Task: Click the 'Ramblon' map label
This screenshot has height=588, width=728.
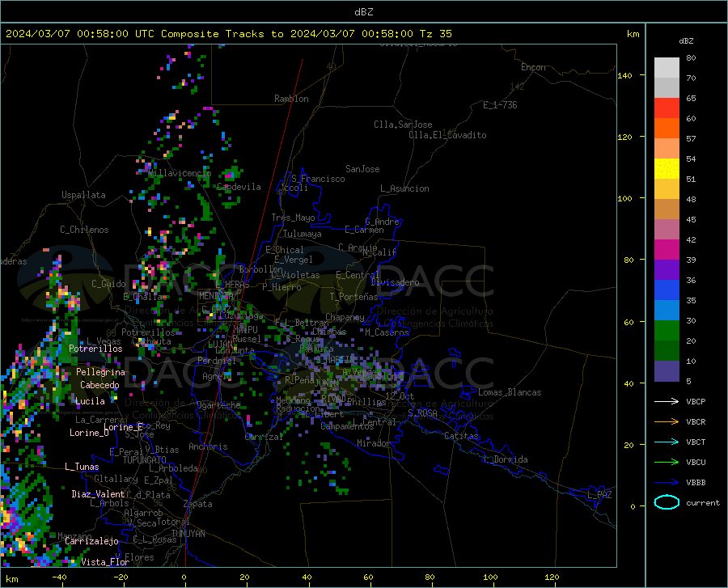Action: [x=291, y=99]
